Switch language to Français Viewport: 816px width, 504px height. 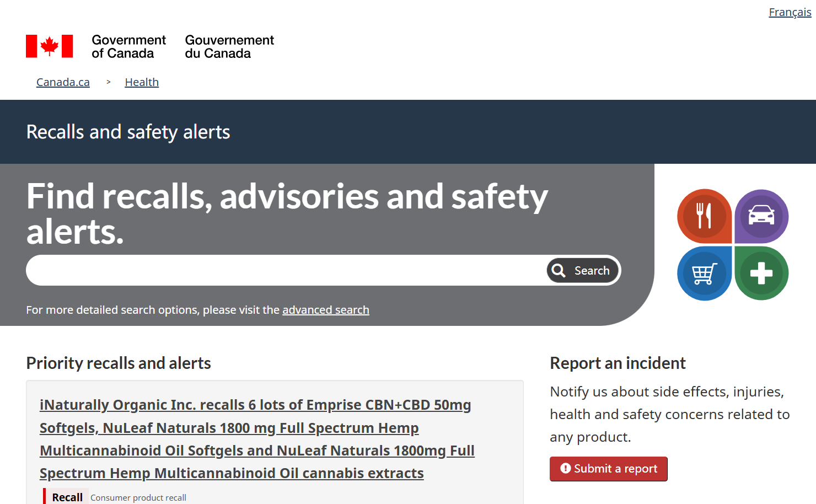pyautogui.click(x=790, y=12)
